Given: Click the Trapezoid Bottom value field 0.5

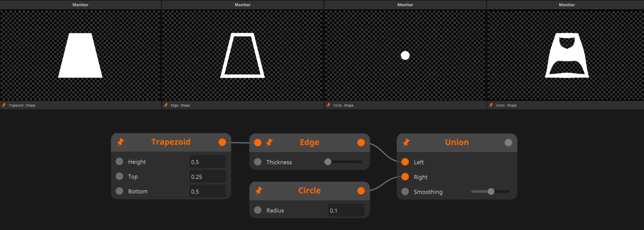Looking at the screenshot, I should click(207, 192).
